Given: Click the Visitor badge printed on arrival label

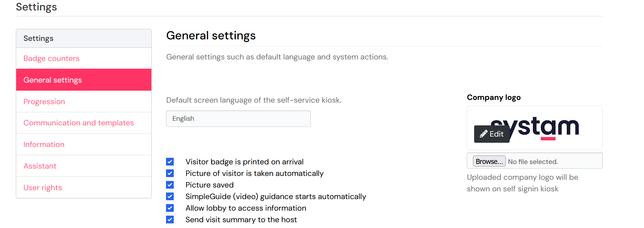Looking at the screenshot, I should [244, 162].
